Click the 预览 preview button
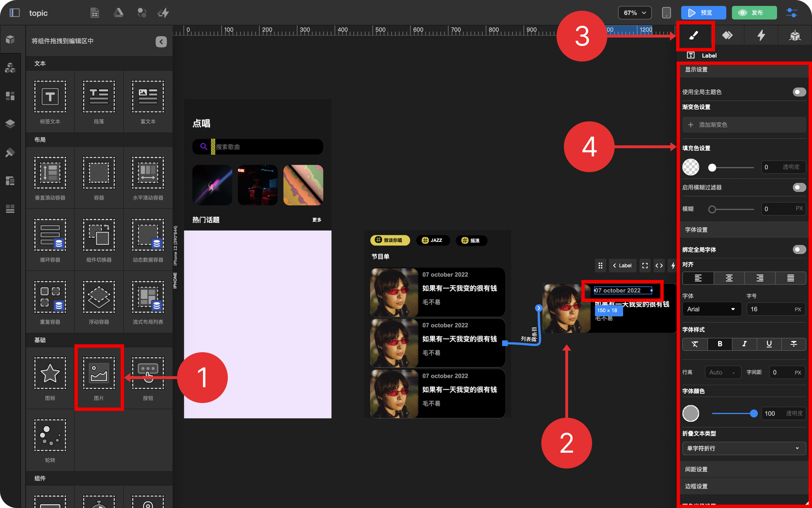 coord(703,13)
